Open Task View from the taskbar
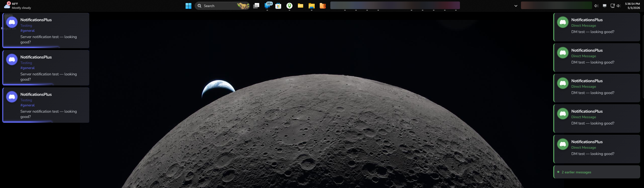This screenshot has width=644, height=188. [256, 6]
